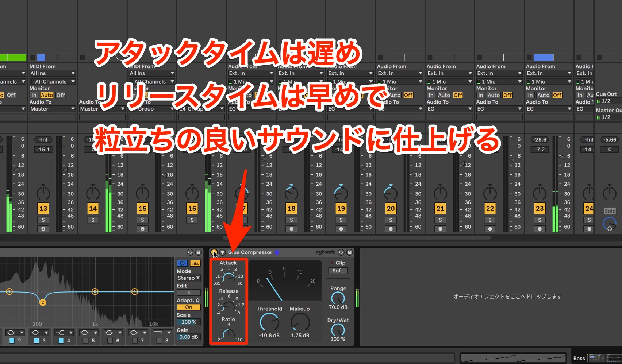Image resolution: width=622 pixels, height=364 pixels.
Task: Toggle EQ Eight spectrum analyzer icon
Action: click(195, 263)
